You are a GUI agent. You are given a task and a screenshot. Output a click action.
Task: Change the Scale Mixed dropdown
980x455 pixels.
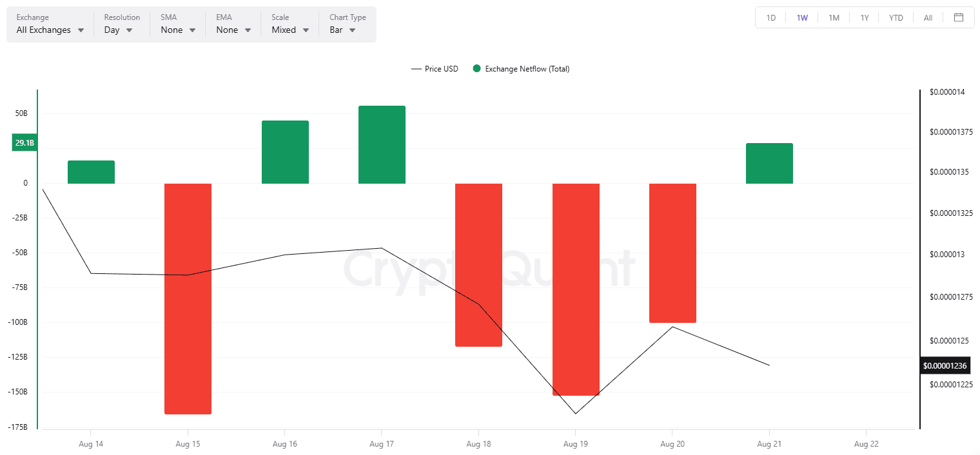pyautogui.click(x=290, y=30)
